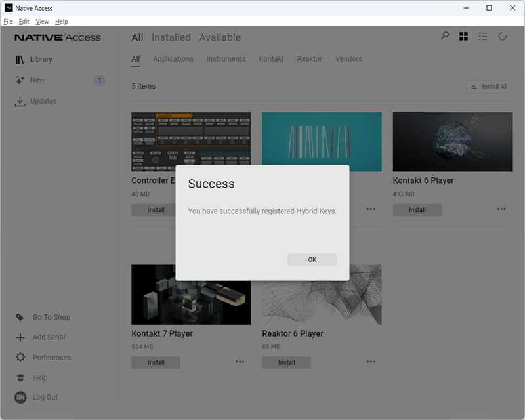Screen dimensions: 525x420
Task: Click the Log Out link
Action: (45, 397)
